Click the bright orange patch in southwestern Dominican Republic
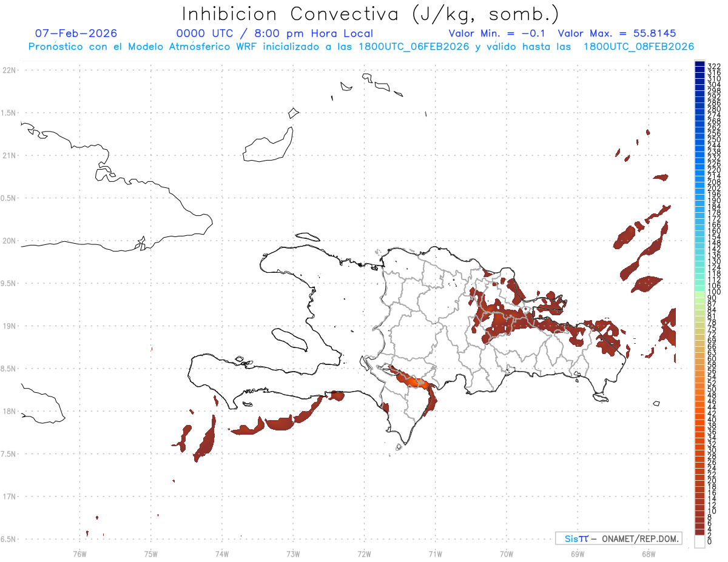Screen dimensions: 728x562 417,383
